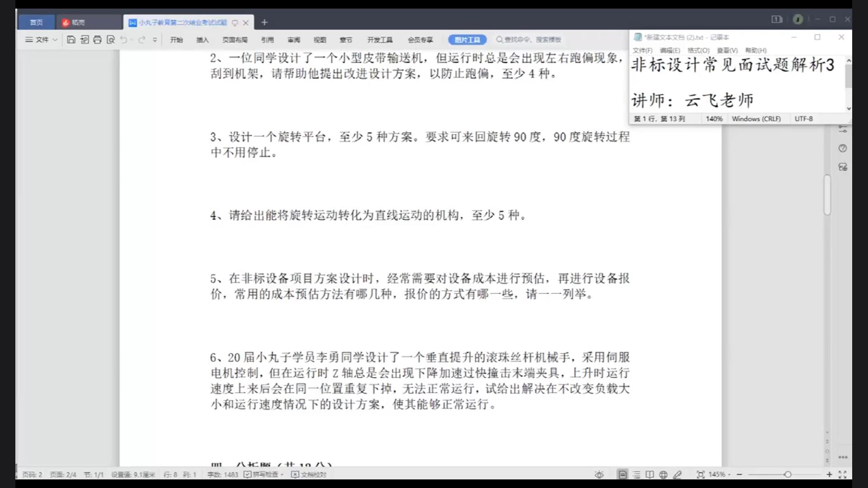
Task: Open 格式(O) menu in Notepad
Action: (698, 50)
